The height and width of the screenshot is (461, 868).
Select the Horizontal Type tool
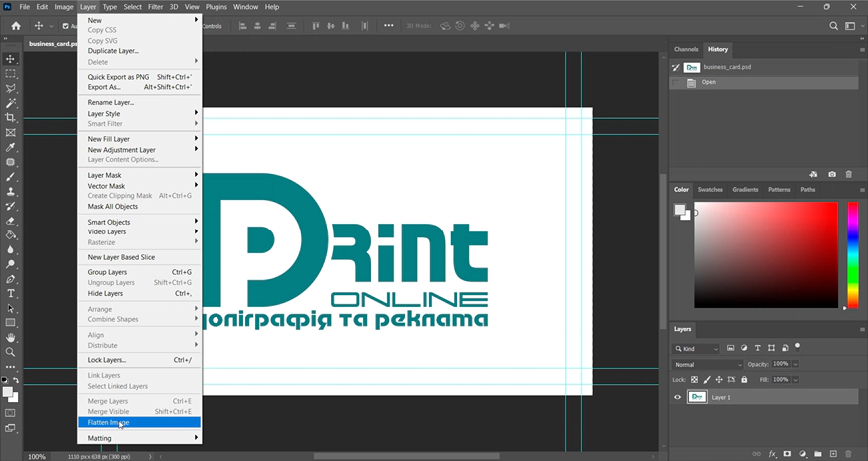(x=11, y=294)
